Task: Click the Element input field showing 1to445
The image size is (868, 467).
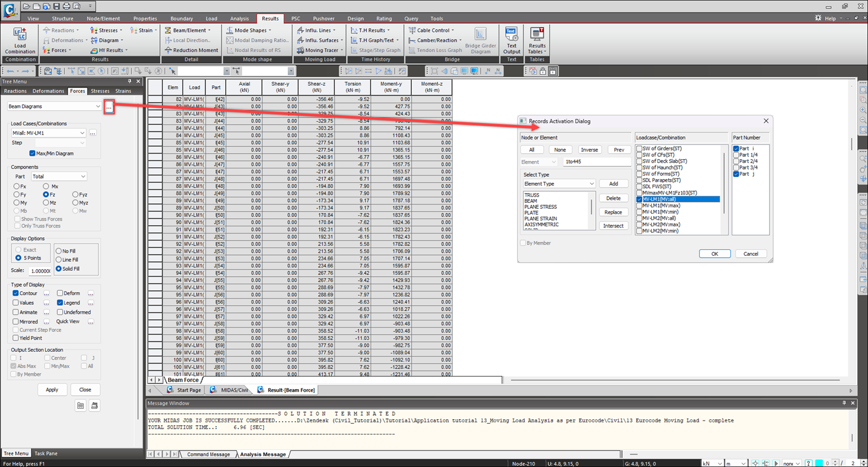Action: [596, 162]
